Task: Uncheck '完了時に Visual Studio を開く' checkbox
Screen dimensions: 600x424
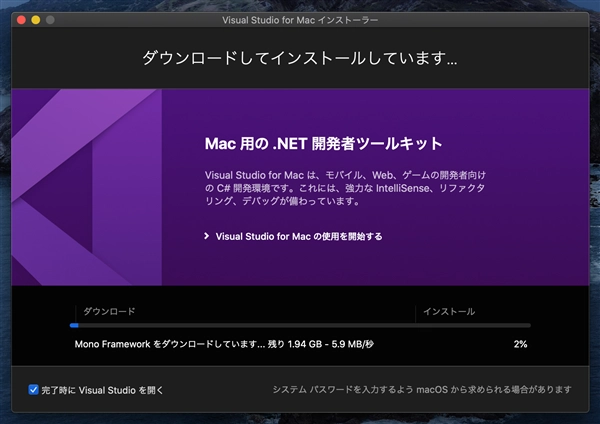Action: click(33, 390)
